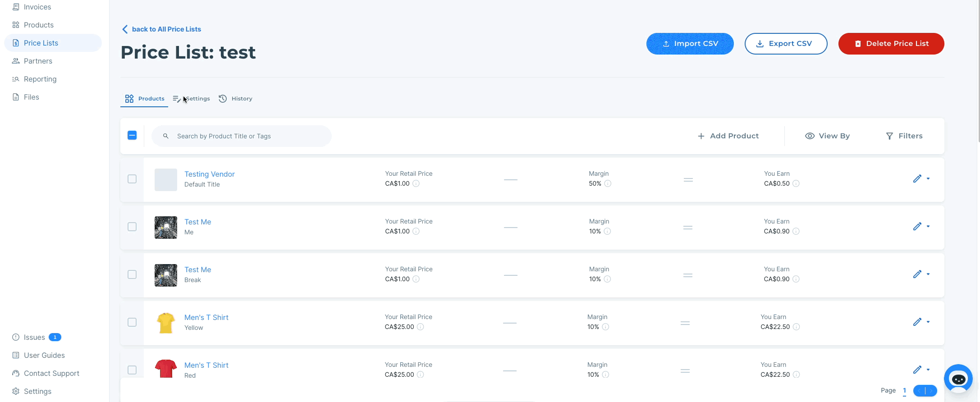The image size is (980, 402).
Task: Click the red Men's T Shirt thumbnail
Action: [166, 369]
